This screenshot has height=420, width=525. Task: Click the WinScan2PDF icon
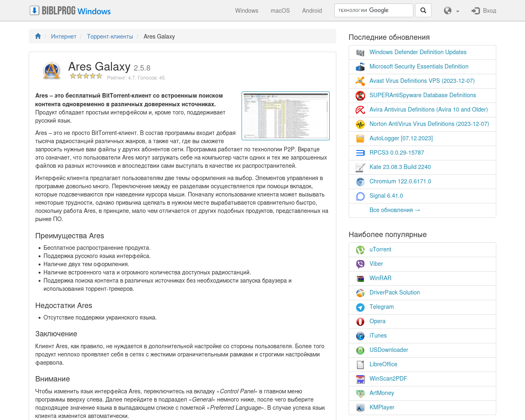coord(360,379)
